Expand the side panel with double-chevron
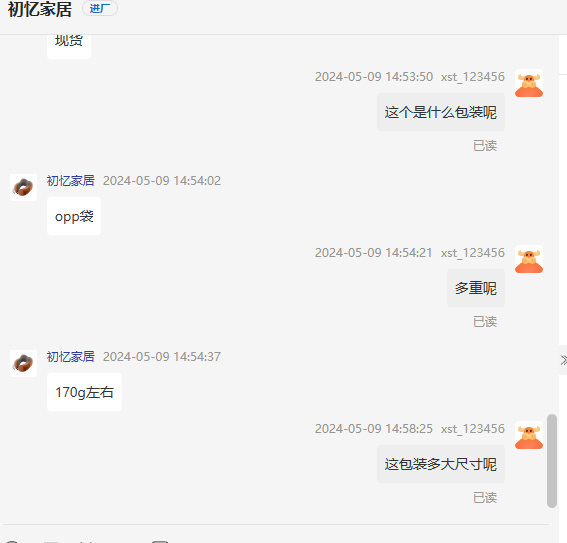Image resolution: width=567 pixels, height=543 pixels. [563, 360]
